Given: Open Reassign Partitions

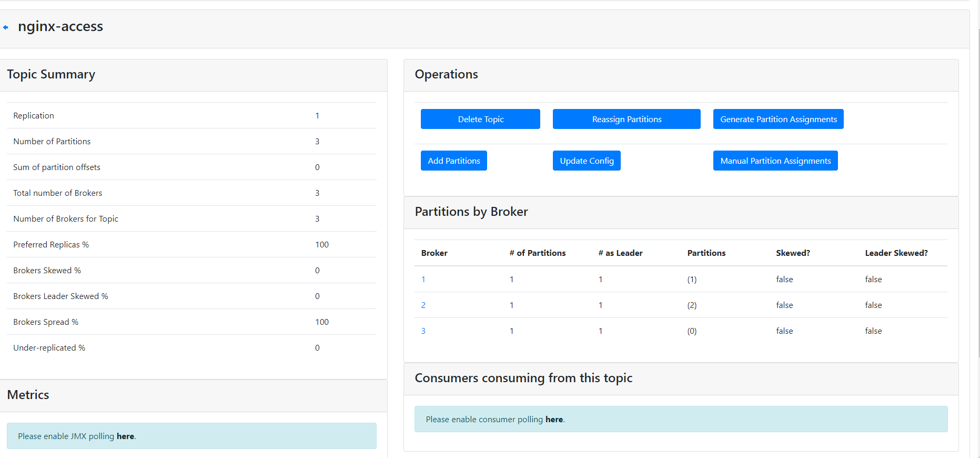Looking at the screenshot, I should point(626,120).
